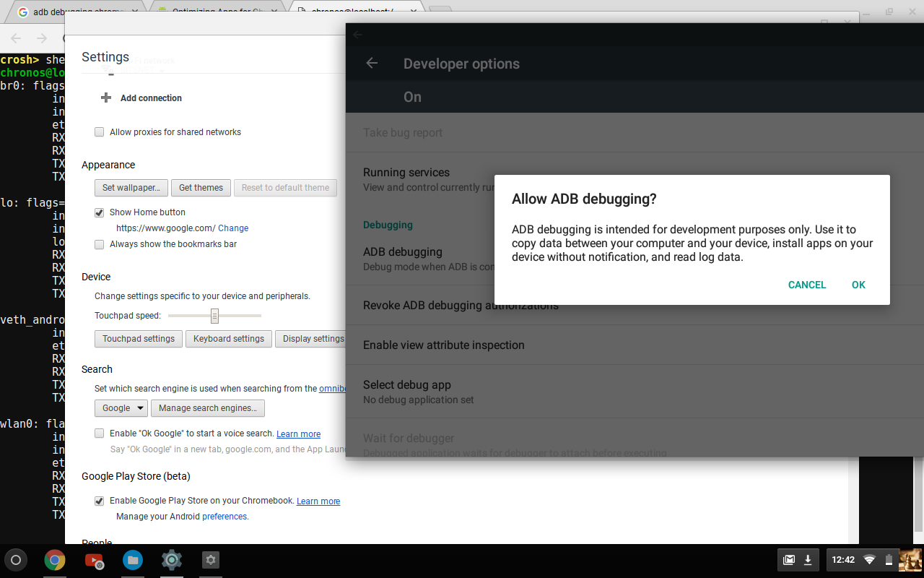Open the Google search engine dropdown
This screenshot has width=924, height=578.
(121, 408)
